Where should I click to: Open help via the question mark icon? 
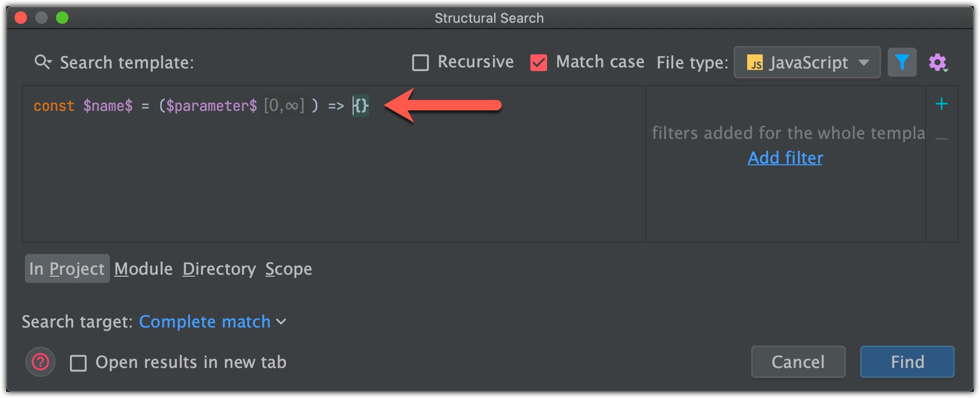point(40,362)
